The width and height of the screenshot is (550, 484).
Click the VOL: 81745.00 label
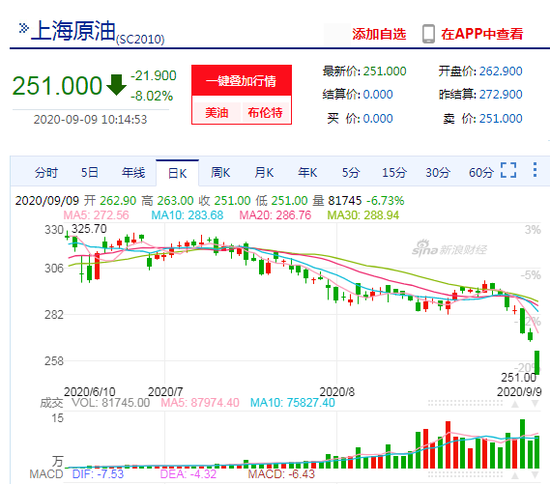click(111, 403)
